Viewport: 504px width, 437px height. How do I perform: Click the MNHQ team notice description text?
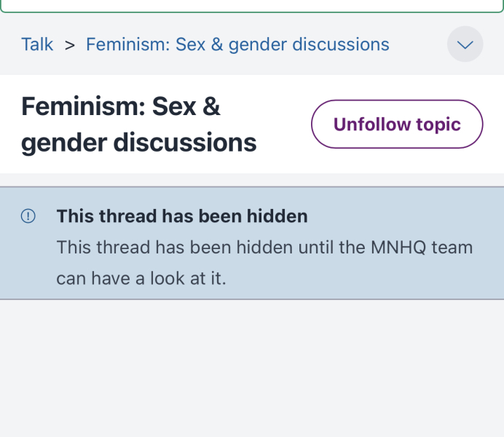(264, 248)
